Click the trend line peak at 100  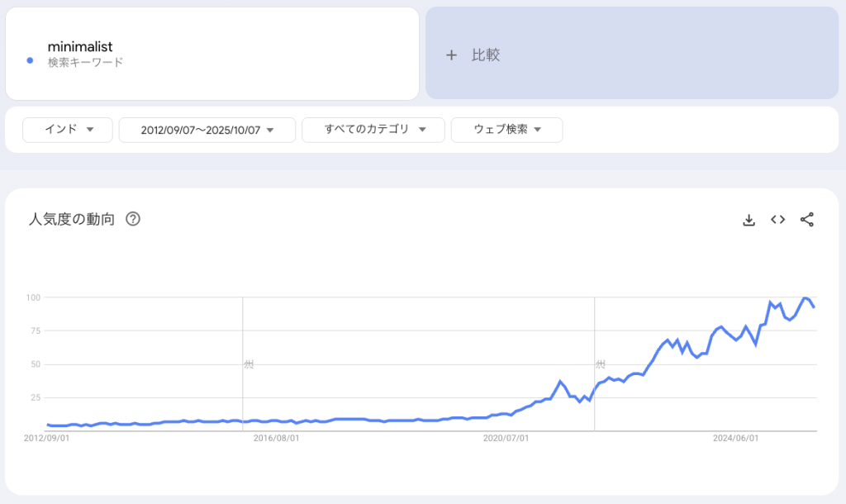coord(805,297)
